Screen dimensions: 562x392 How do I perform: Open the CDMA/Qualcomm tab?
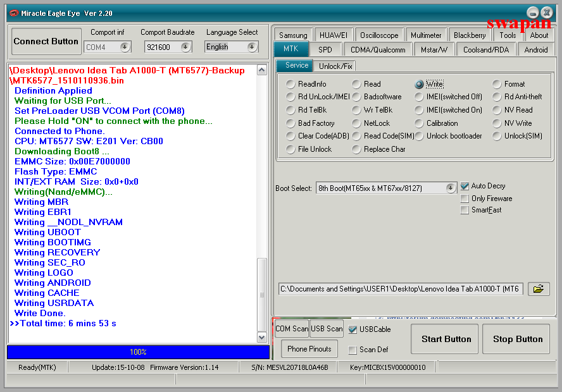(x=378, y=50)
